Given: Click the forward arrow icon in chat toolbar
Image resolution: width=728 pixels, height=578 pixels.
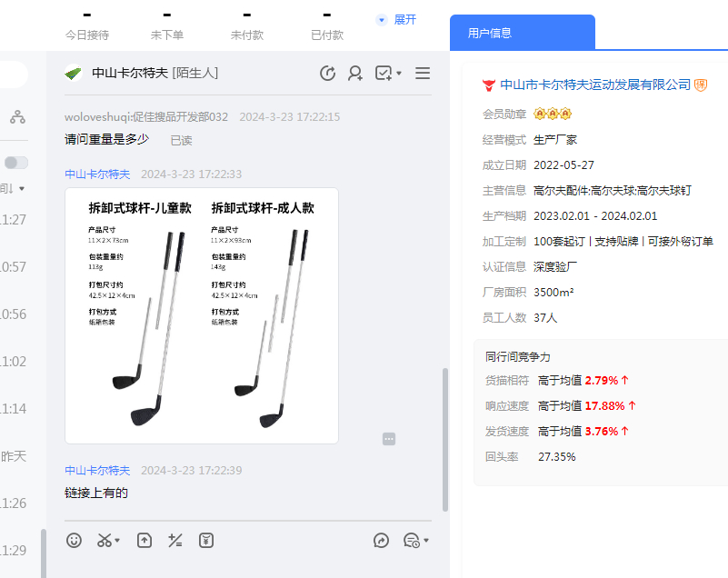Looking at the screenshot, I should click(382, 541).
